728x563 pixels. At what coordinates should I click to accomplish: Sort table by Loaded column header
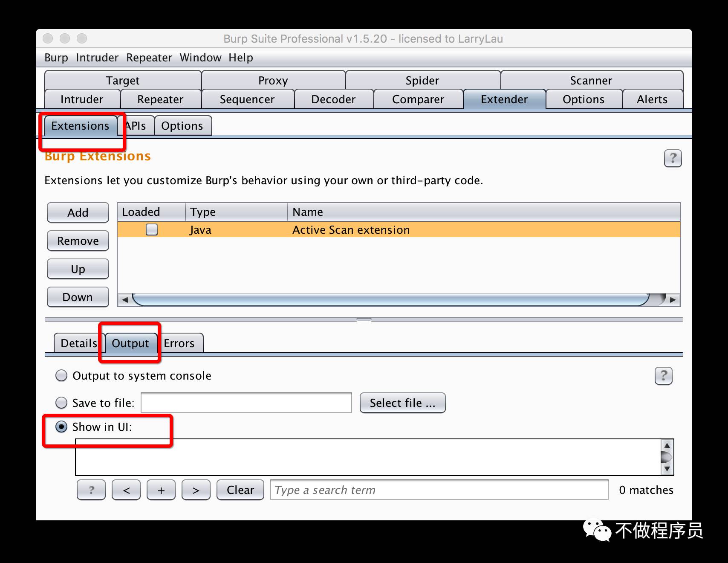pos(151,212)
